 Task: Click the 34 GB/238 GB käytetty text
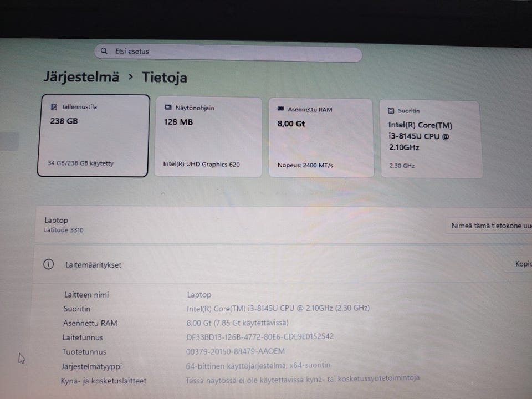pyautogui.click(x=80, y=163)
